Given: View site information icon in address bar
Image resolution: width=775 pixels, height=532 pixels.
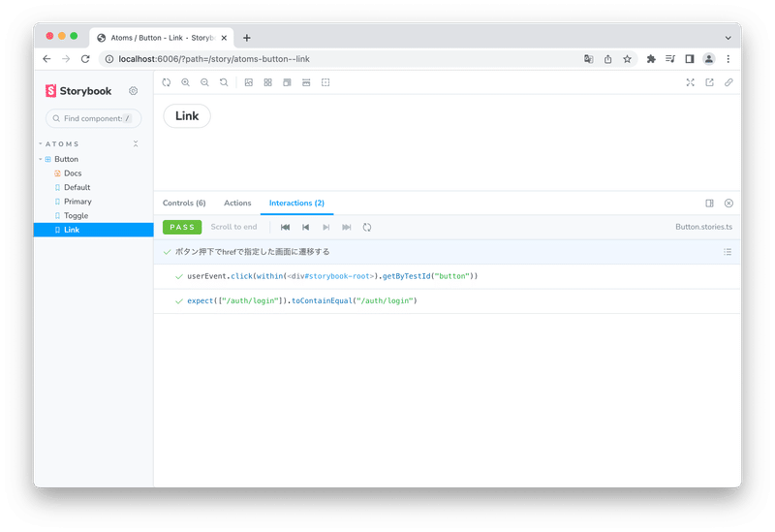Looking at the screenshot, I should 109,59.
